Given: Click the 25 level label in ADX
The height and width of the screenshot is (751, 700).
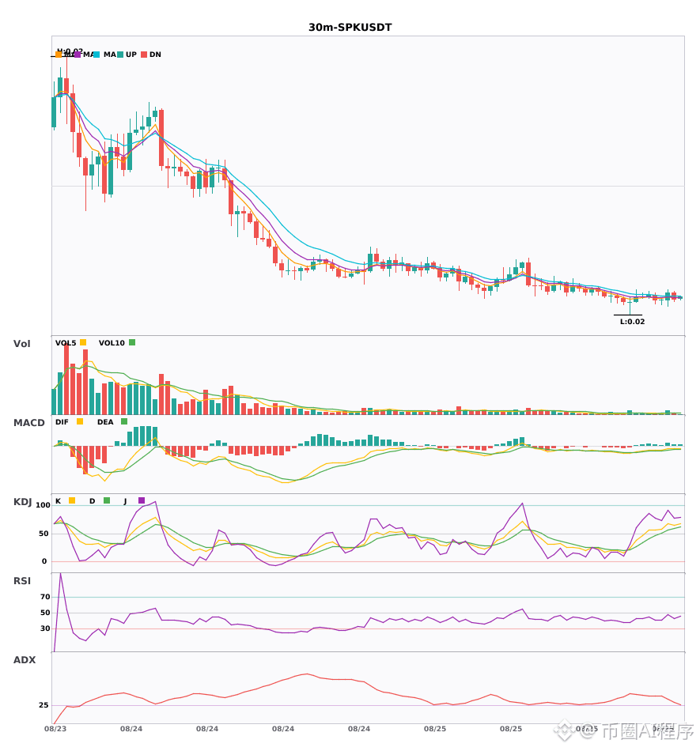Looking at the screenshot, I should [x=44, y=705].
